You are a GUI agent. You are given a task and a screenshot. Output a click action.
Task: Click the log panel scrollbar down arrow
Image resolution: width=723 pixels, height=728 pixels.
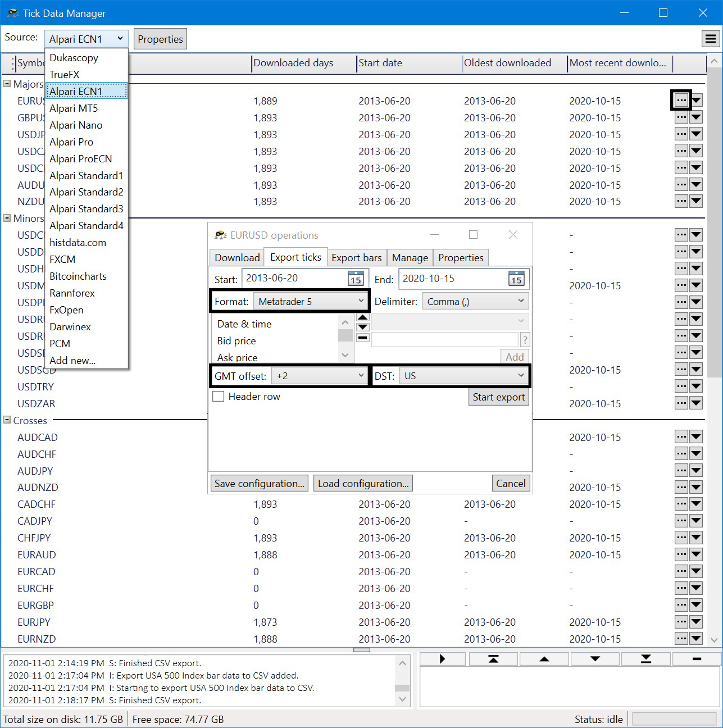point(402,699)
